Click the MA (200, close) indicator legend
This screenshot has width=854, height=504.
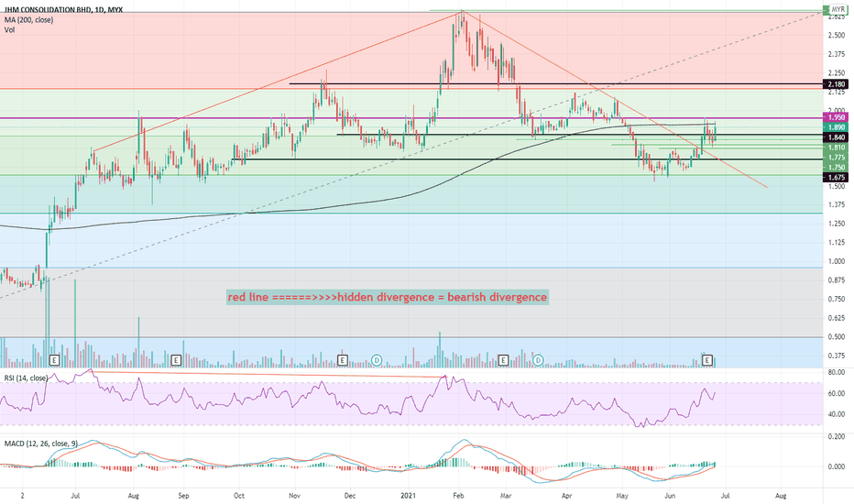tap(29, 20)
